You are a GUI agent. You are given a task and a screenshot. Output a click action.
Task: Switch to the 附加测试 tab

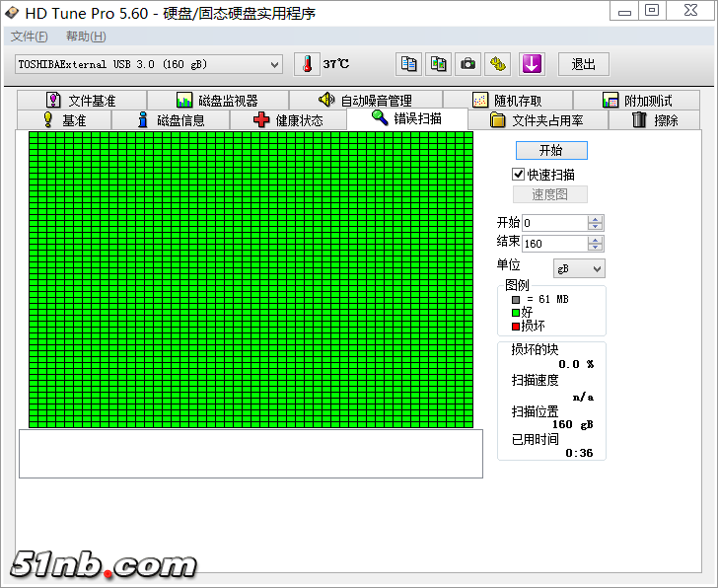(x=636, y=101)
